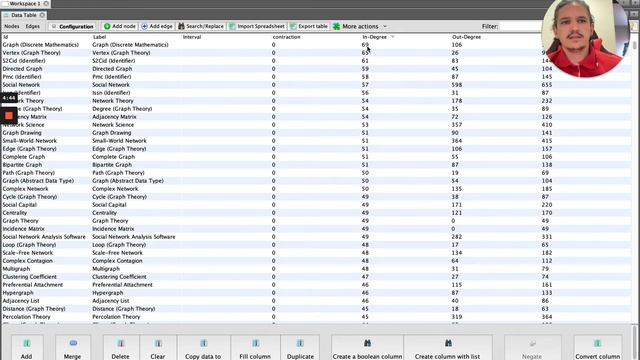The image size is (640, 360).
Task: Click Label cell 'S2Cid (Identifier)'
Action: pos(113,61)
